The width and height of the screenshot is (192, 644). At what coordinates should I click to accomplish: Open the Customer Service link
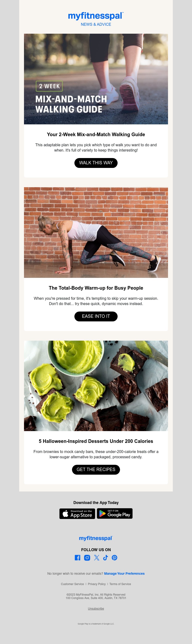point(72,584)
